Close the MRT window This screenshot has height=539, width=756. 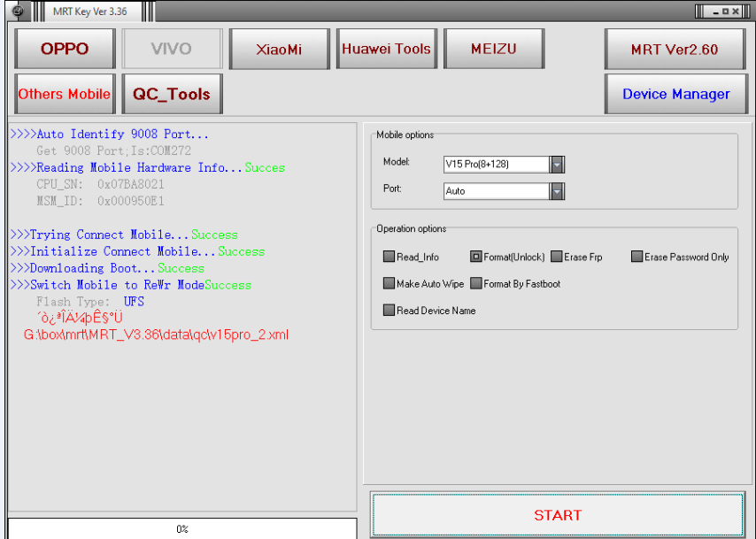point(736,12)
